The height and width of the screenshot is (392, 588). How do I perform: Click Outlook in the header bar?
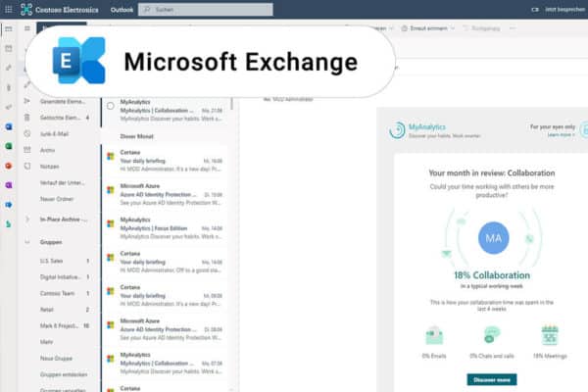tap(122, 10)
